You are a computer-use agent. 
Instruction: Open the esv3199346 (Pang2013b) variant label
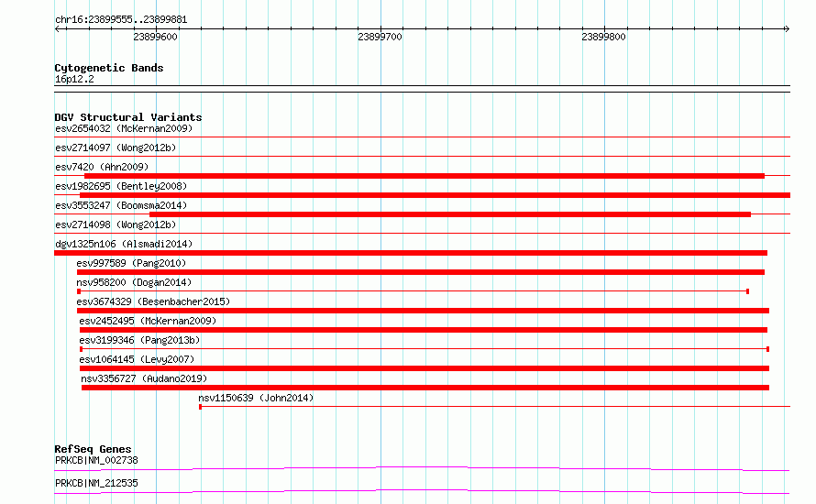[139, 340]
